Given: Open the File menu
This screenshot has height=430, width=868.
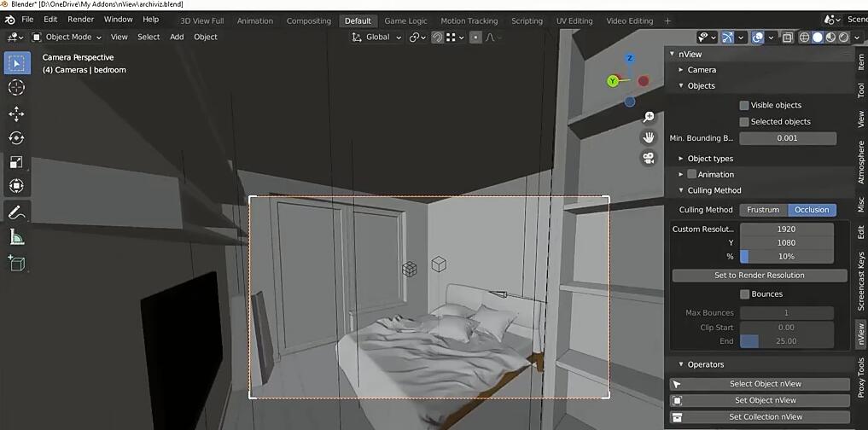Looking at the screenshot, I should (x=27, y=20).
